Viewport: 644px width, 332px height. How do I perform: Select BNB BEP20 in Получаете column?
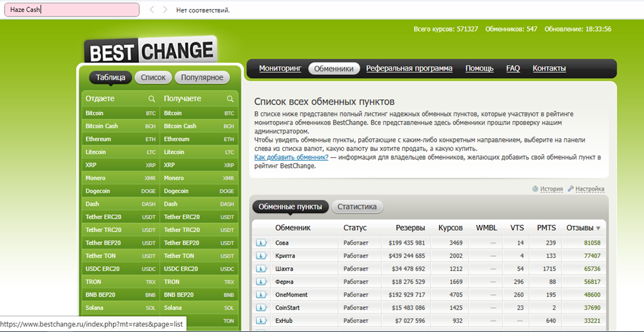(x=199, y=294)
